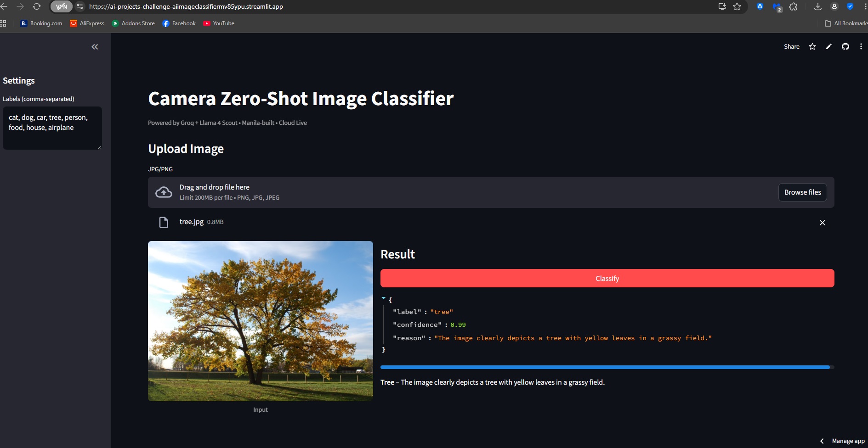Click the Browse files button
Image resolution: width=868 pixels, height=448 pixels.
click(802, 192)
